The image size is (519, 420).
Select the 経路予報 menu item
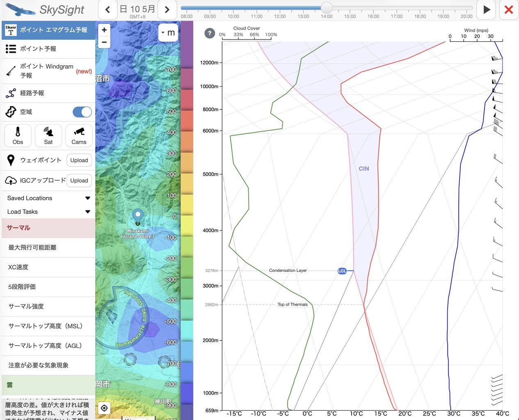(x=48, y=93)
